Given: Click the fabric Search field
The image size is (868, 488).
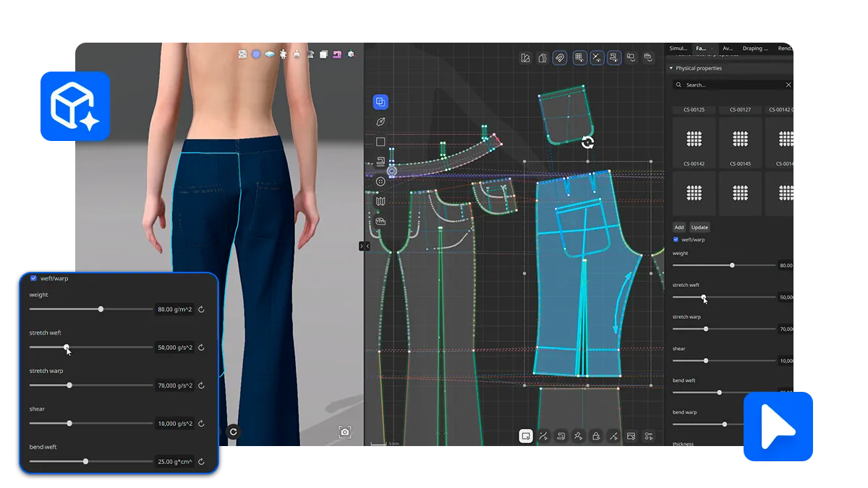Looking at the screenshot, I should click(732, 85).
